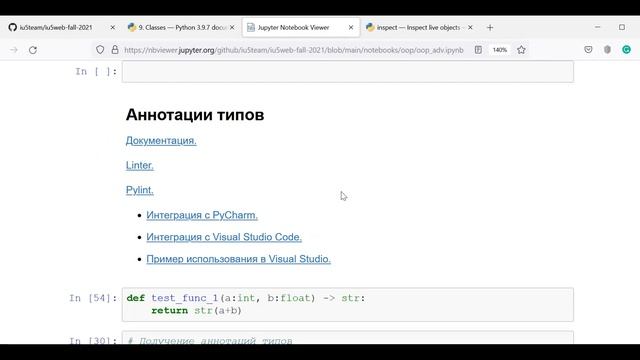This screenshot has height=360, width=640.
Task: Open the Linter link
Action: point(140,165)
